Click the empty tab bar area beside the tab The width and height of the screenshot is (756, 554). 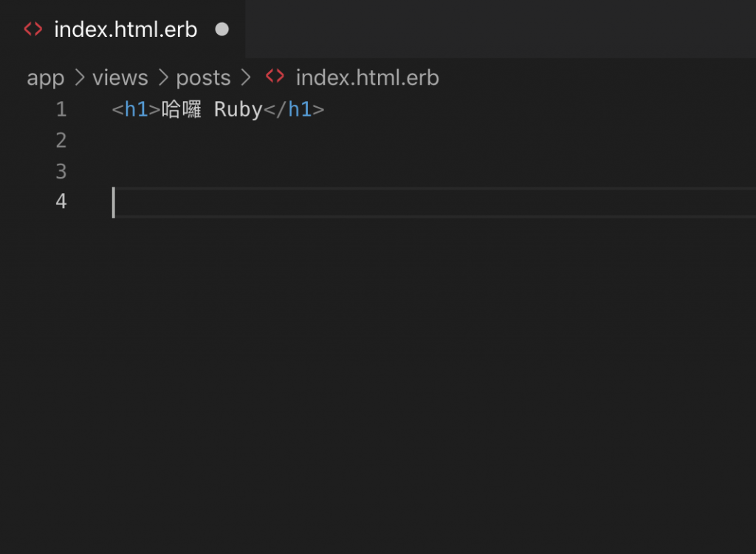click(501, 30)
